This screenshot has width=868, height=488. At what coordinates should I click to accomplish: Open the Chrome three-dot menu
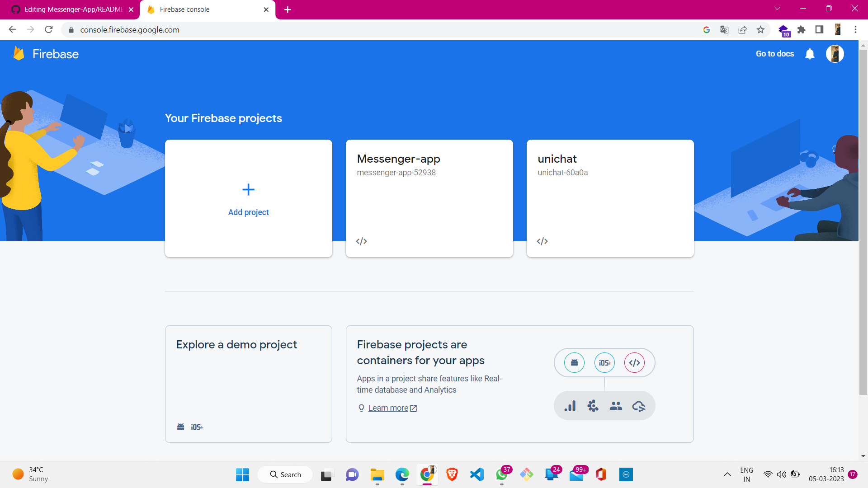click(855, 29)
